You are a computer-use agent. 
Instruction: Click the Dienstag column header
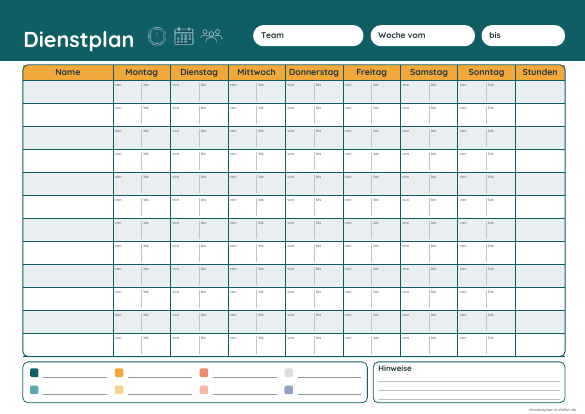tap(199, 72)
